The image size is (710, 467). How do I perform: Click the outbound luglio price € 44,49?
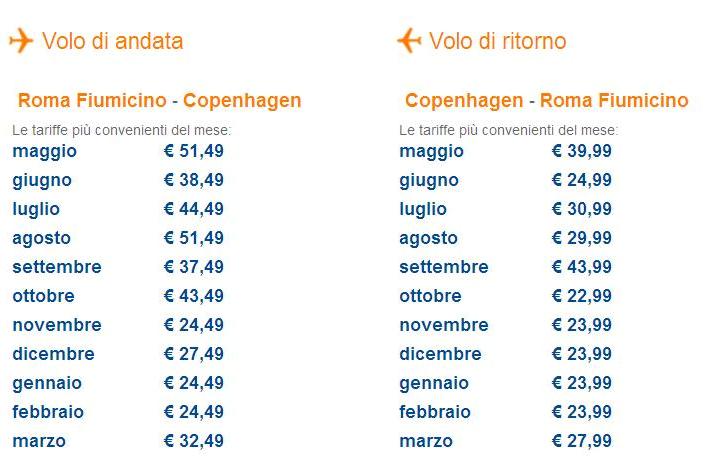(194, 209)
